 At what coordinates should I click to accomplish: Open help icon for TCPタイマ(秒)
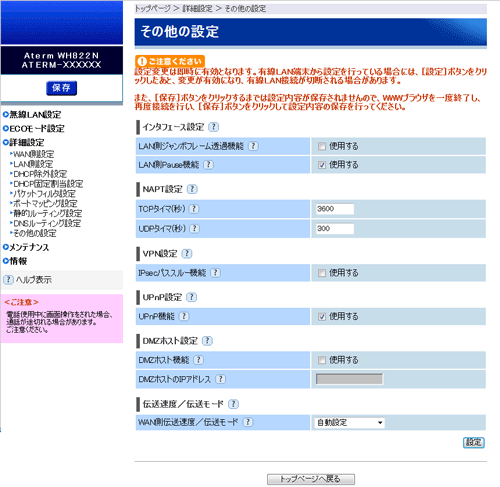194,209
